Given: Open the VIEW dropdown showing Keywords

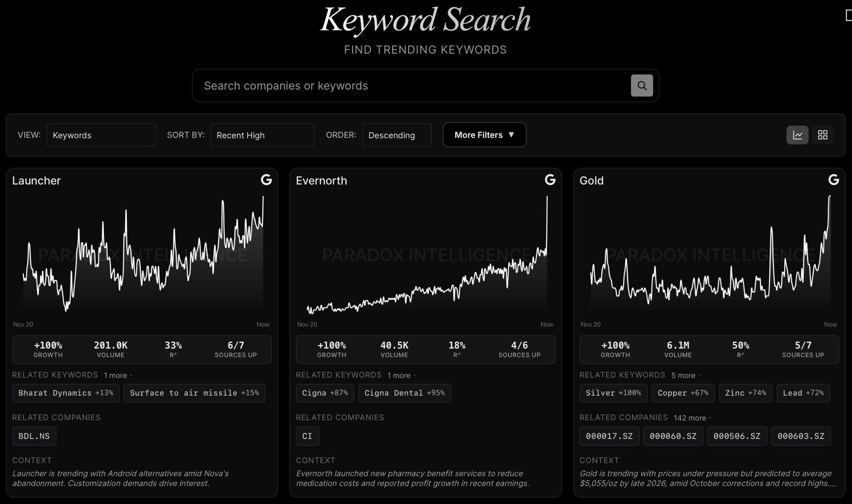Looking at the screenshot, I should (x=101, y=135).
